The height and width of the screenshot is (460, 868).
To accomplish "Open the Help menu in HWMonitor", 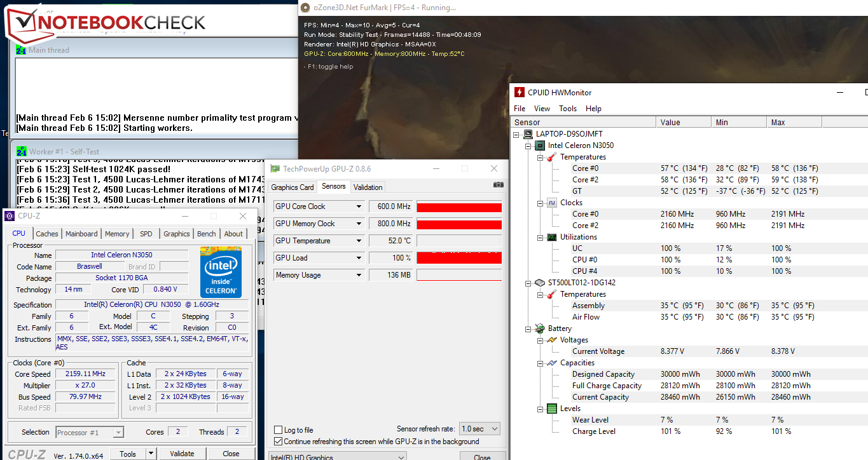I will tap(593, 109).
